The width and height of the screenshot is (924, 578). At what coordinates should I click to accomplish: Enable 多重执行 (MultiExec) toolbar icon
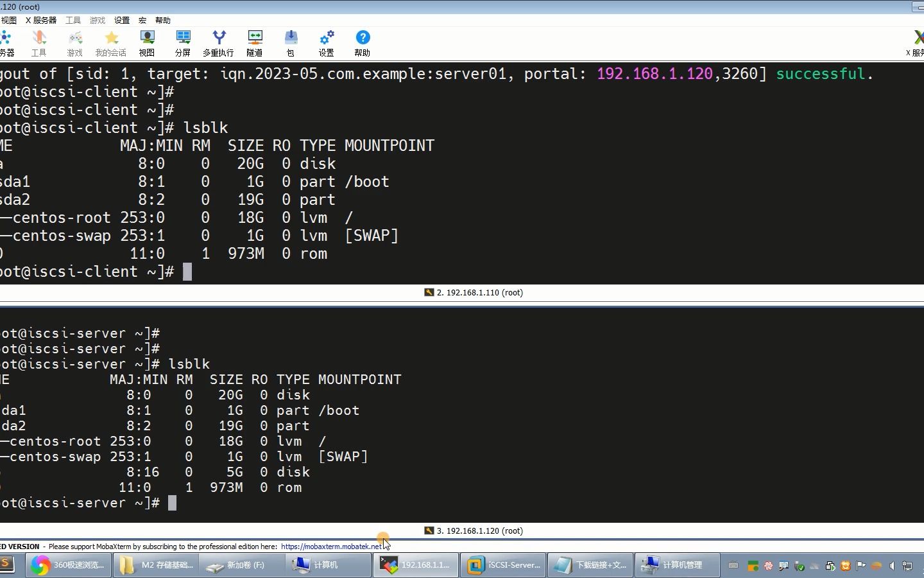click(219, 43)
